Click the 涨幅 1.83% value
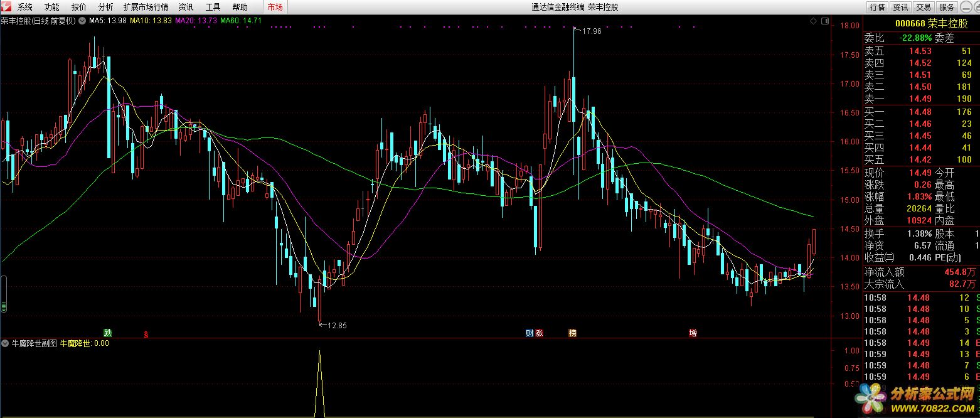 [x=919, y=196]
